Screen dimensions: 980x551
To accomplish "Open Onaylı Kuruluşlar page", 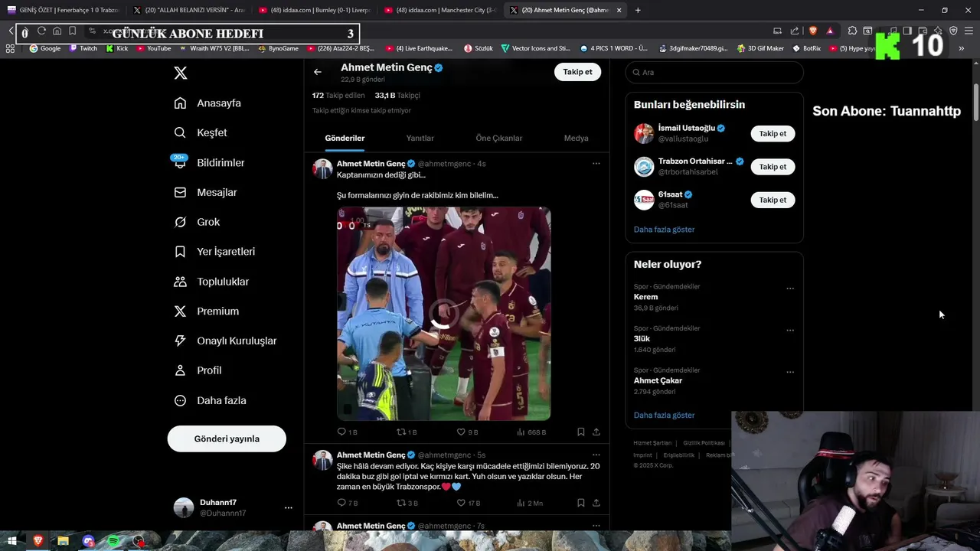I will 225,341.
